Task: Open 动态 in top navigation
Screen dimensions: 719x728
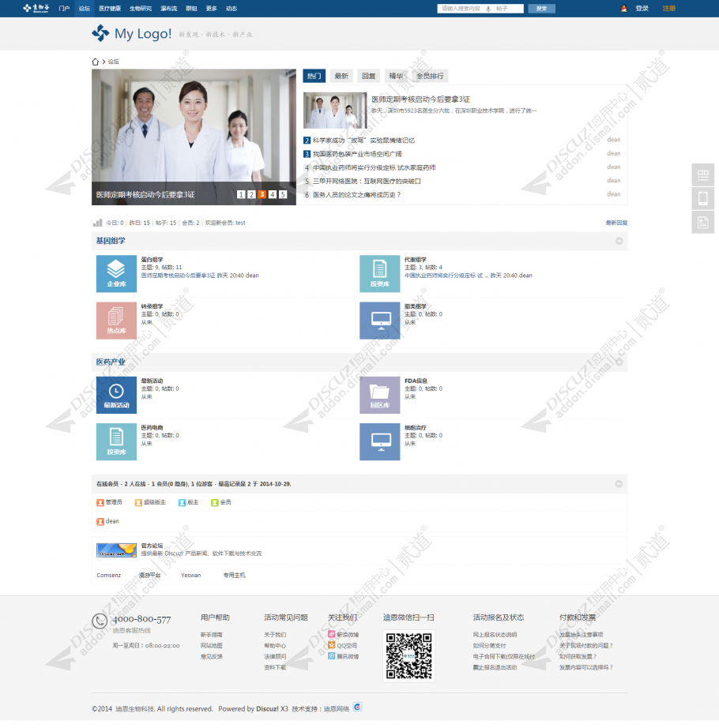Action: click(232, 9)
